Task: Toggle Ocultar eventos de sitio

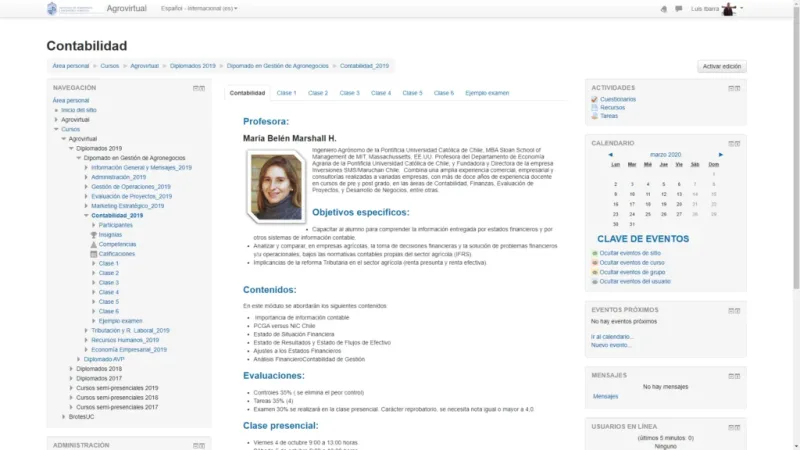Action: [630, 253]
